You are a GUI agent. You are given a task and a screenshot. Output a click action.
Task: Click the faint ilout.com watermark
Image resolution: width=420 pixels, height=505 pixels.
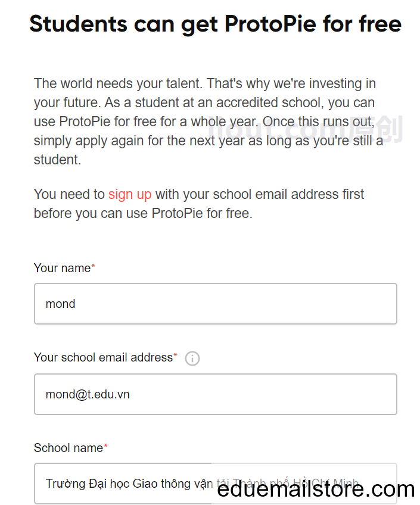click(x=306, y=129)
